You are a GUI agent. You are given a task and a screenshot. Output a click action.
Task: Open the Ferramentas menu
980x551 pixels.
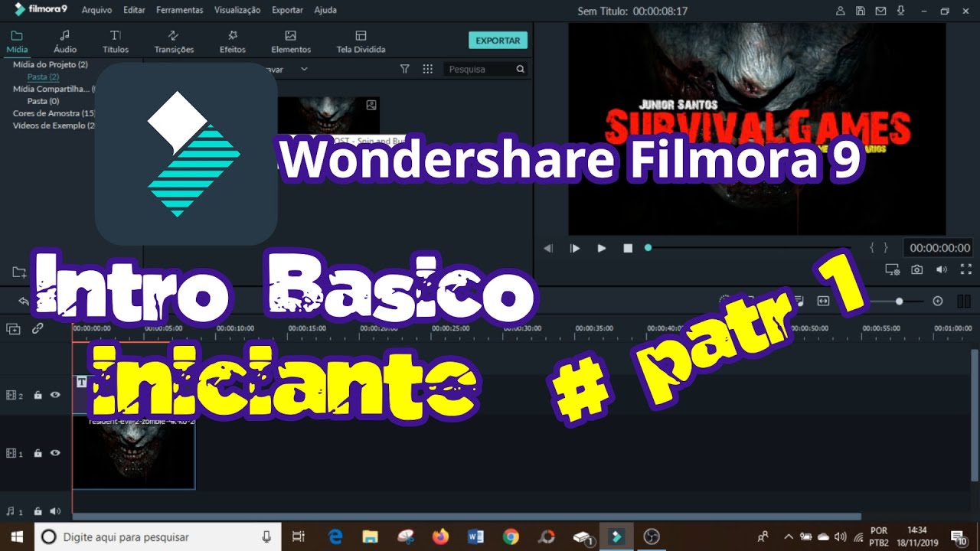179,10
